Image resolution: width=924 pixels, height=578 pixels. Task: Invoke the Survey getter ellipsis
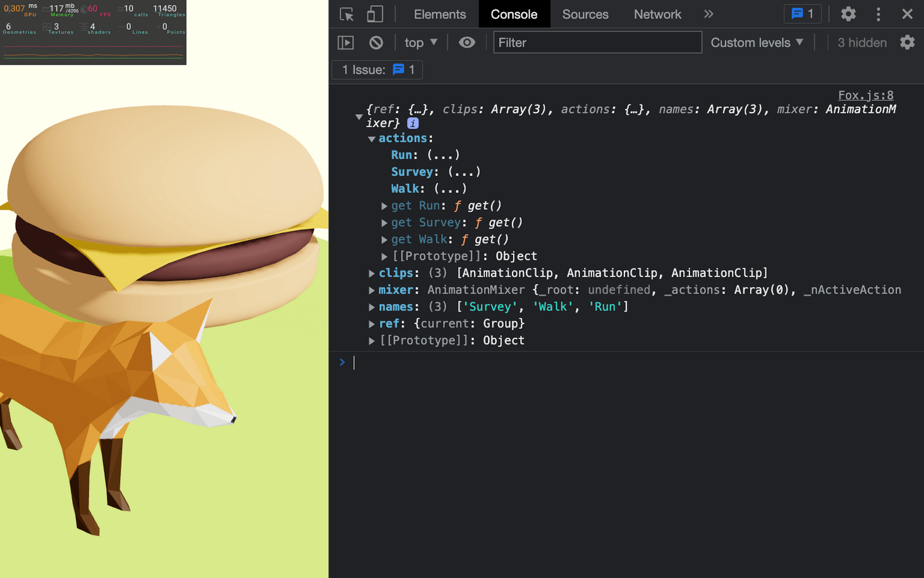point(464,172)
